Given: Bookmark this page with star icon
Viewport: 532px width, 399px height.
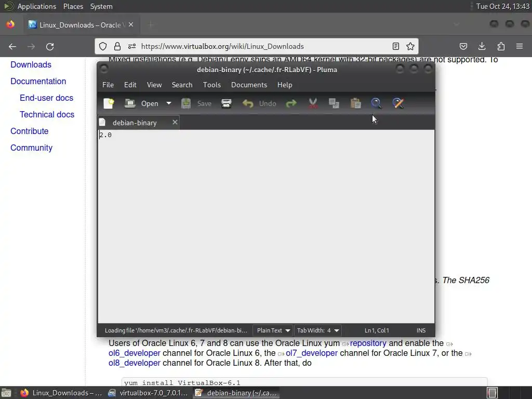Looking at the screenshot, I should pyautogui.click(x=410, y=46).
